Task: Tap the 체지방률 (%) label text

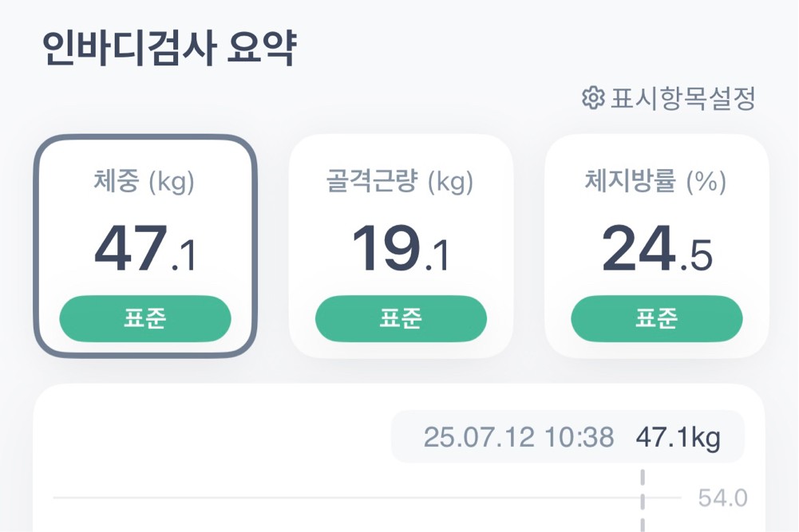Action: click(656, 183)
